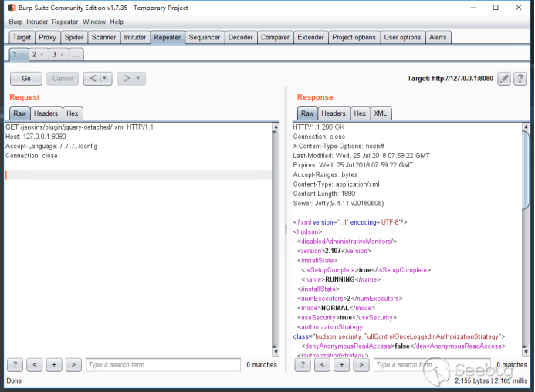Open Repeater help question-mark icon beside target

pos(520,79)
